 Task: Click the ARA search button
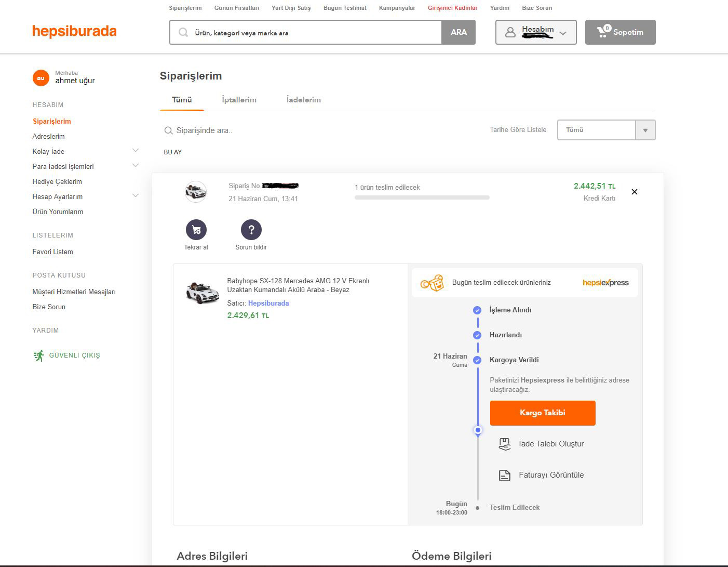point(459,32)
